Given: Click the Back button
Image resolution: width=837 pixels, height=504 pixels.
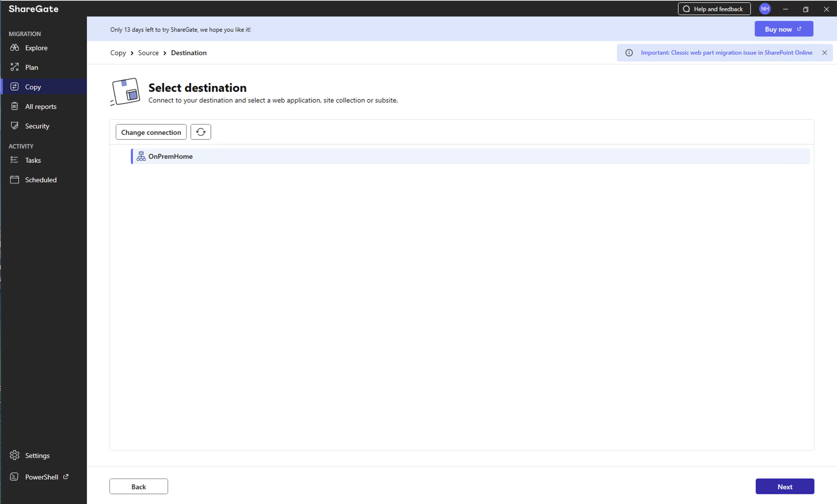Looking at the screenshot, I should 139,487.
